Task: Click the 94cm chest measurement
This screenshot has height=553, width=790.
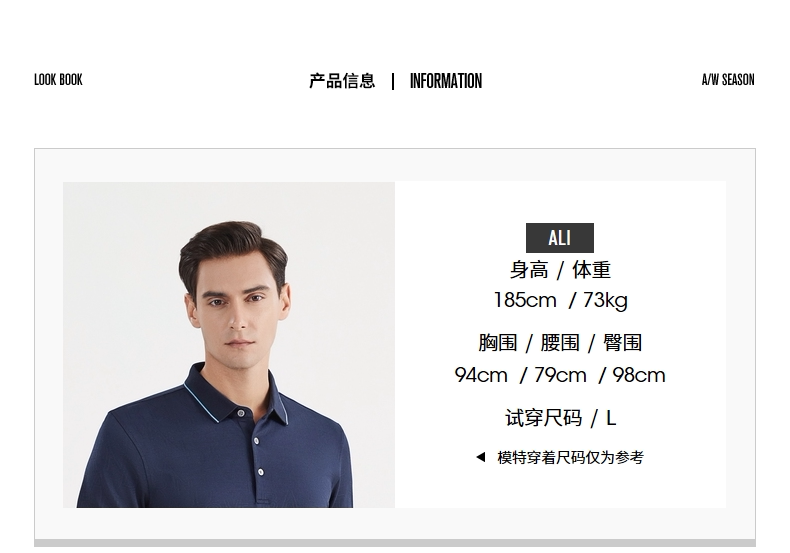Action: coord(481,375)
